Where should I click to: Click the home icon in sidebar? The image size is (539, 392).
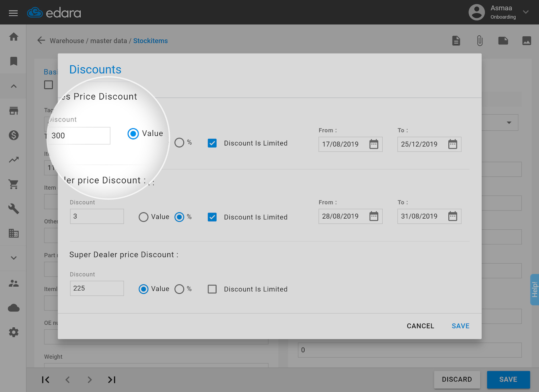13,37
